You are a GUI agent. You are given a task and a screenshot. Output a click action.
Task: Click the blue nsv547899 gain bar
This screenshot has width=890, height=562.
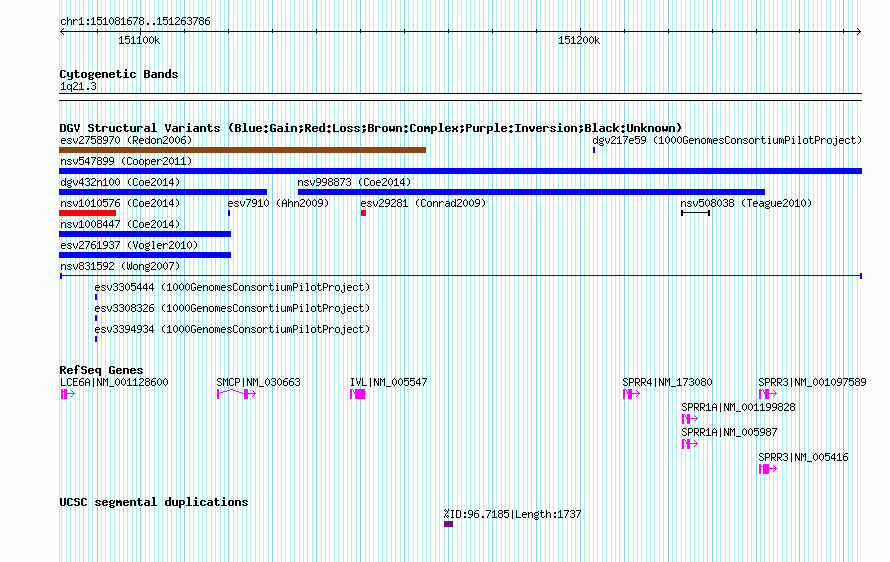(460, 171)
